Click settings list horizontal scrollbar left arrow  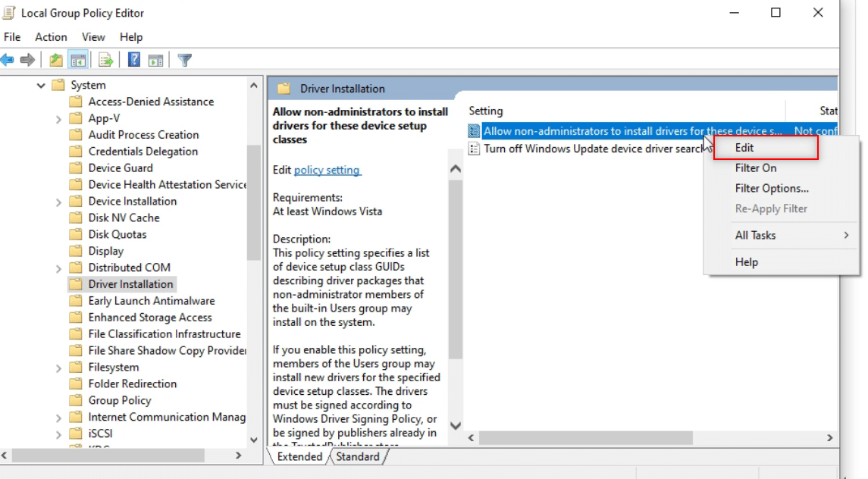(x=471, y=437)
